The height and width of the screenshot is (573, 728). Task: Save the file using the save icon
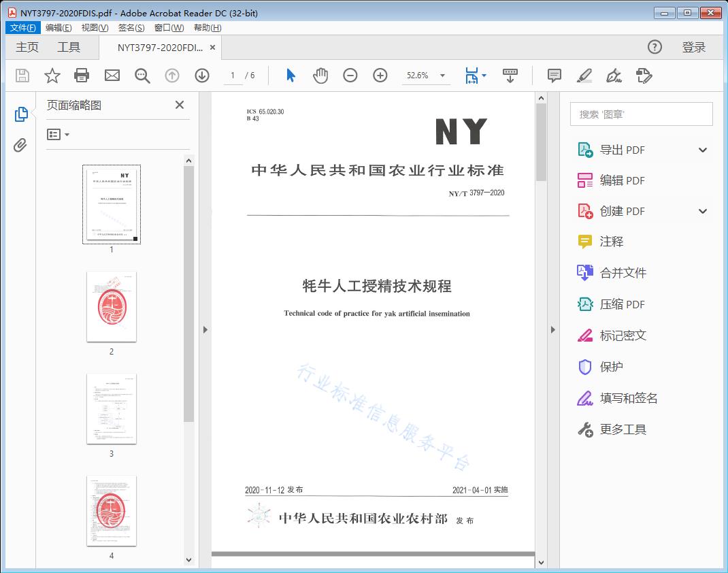21,76
